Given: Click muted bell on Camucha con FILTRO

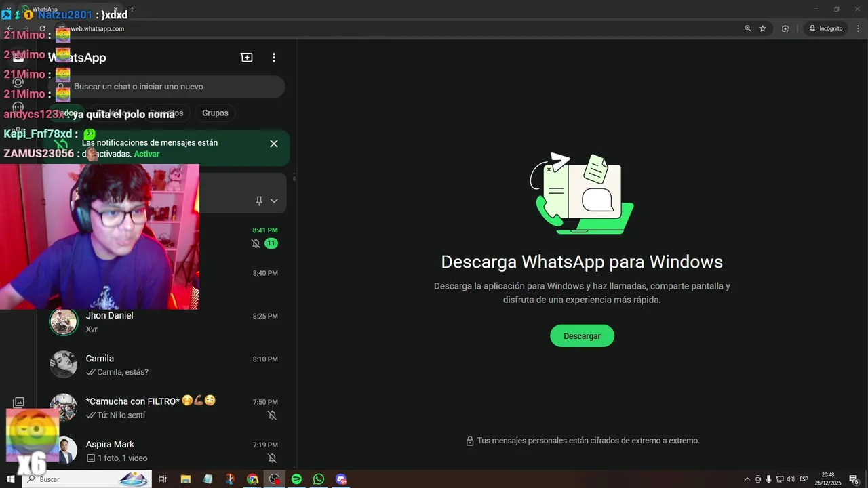Looking at the screenshot, I should pos(272,415).
